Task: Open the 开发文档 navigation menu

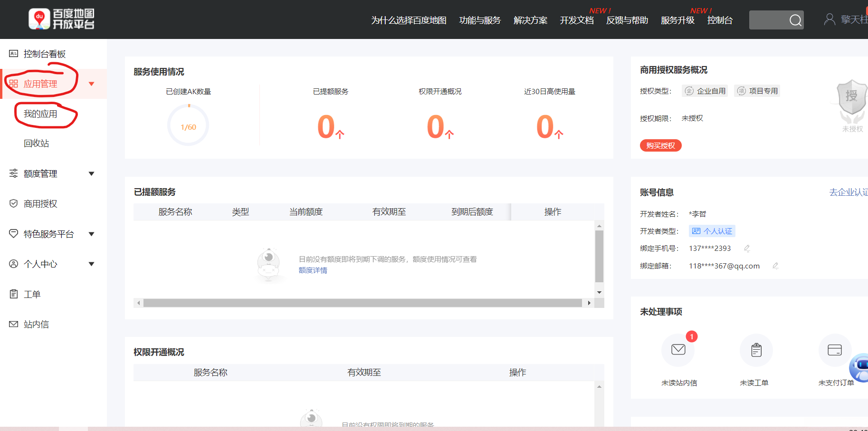Action: pyautogui.click(x=577, y=20)
